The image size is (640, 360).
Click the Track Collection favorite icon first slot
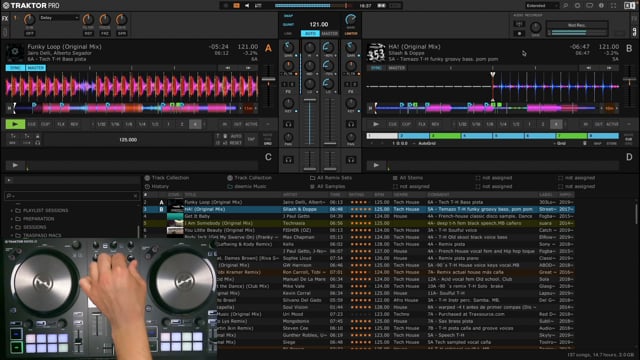point(147,178)
